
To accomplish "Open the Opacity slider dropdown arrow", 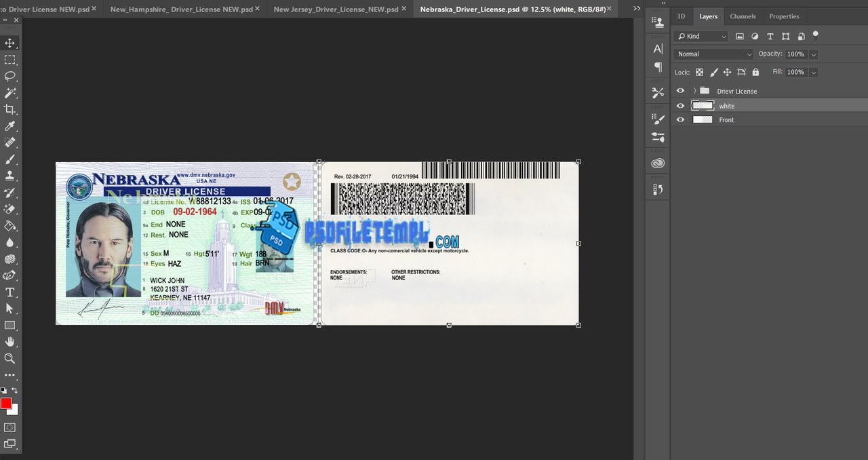I will click(814, 54).
